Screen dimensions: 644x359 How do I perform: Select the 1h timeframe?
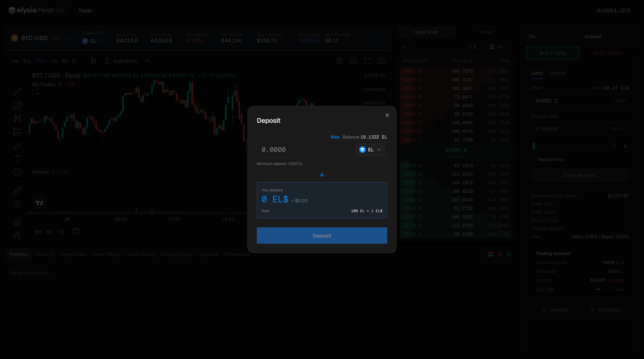(54, 61)
